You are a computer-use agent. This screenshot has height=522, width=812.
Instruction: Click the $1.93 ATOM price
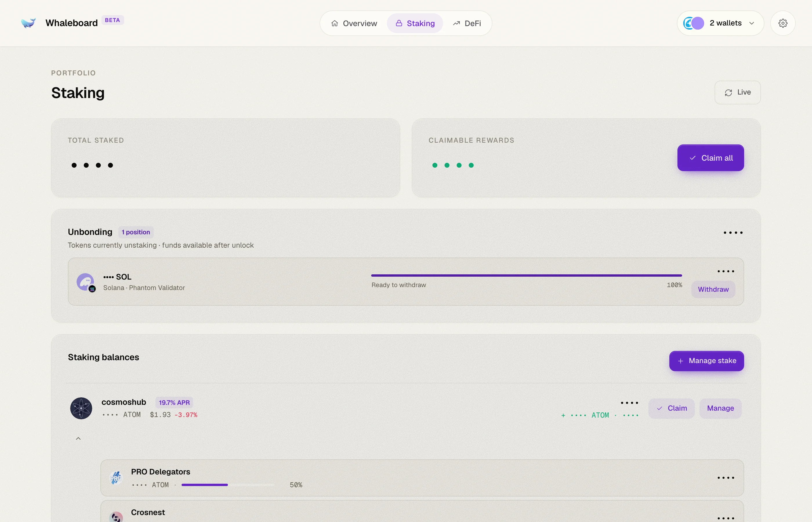pos(160,415)
